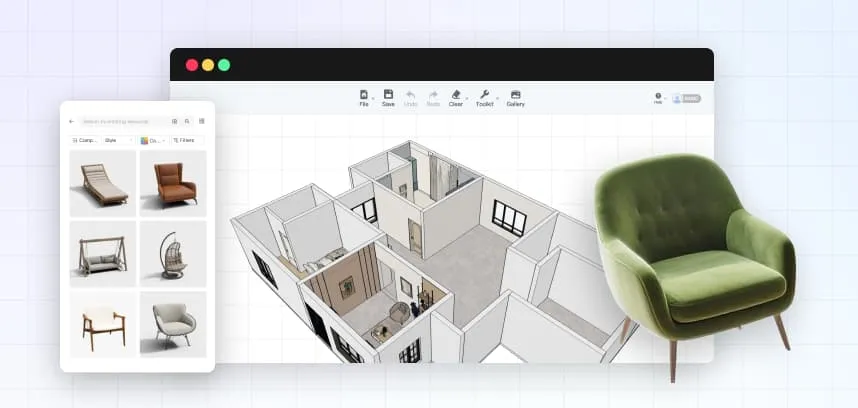Click the magnifier search icon

pos(187,121)
